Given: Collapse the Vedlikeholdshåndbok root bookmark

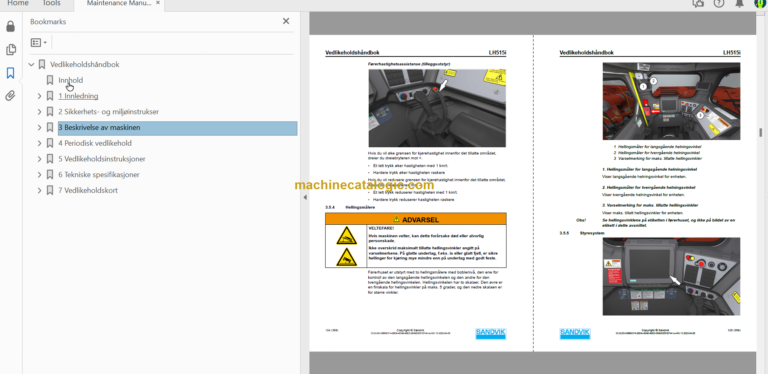Looking at the screenshot, I should point(32,65).
